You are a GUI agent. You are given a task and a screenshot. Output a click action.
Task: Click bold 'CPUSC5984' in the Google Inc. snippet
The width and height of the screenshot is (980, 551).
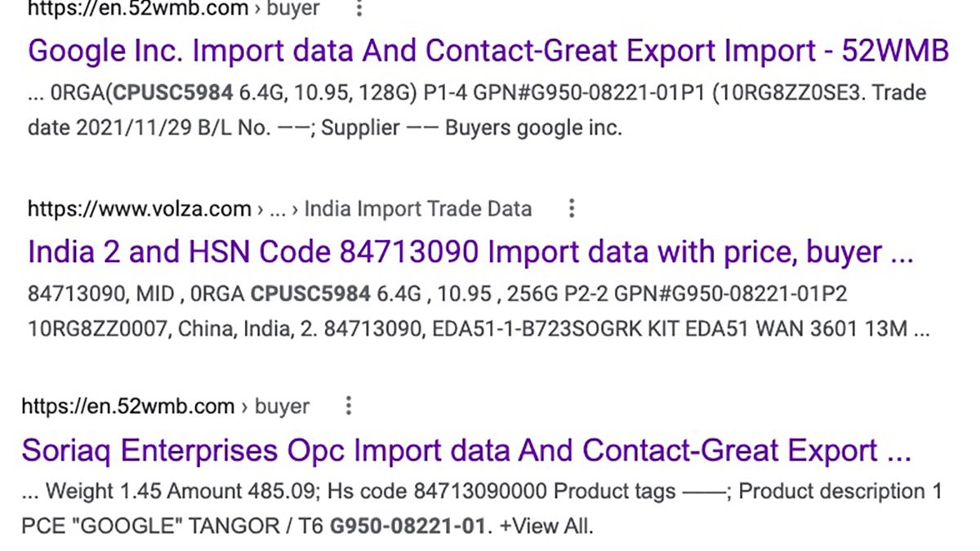tap(172, 92)
